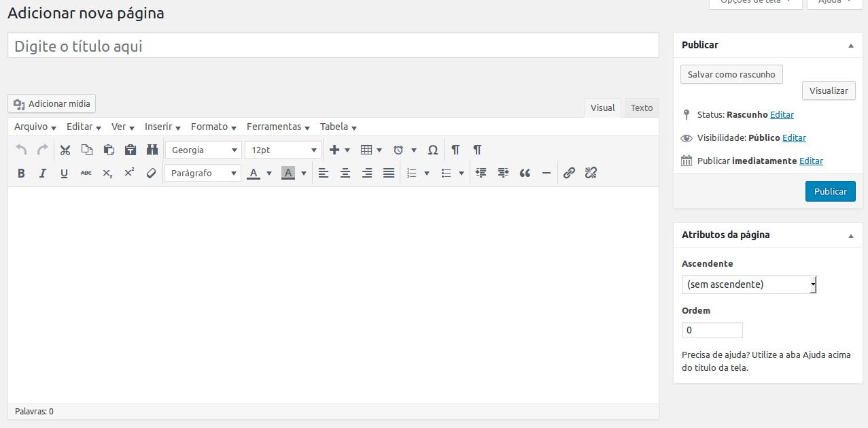This screenshot has height=428, width=868.
Task: Click the clear formatting eraser icon
Action: point(151,174)
